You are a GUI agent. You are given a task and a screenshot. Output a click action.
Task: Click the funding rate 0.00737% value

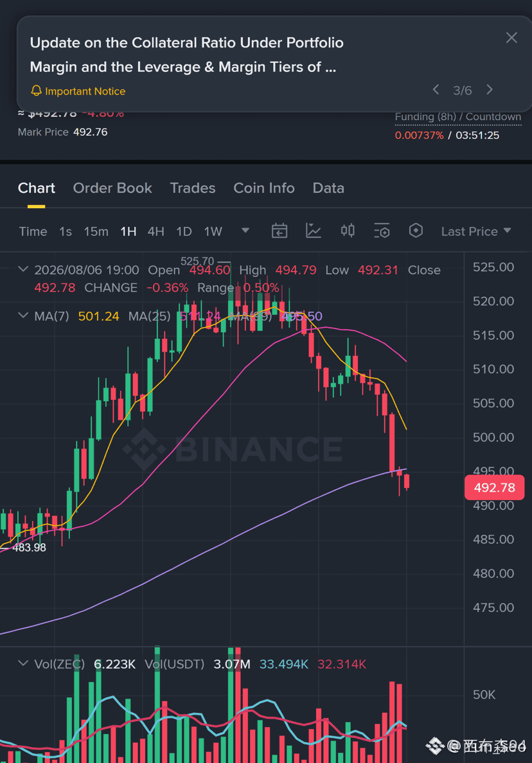(x=419, y=135)
